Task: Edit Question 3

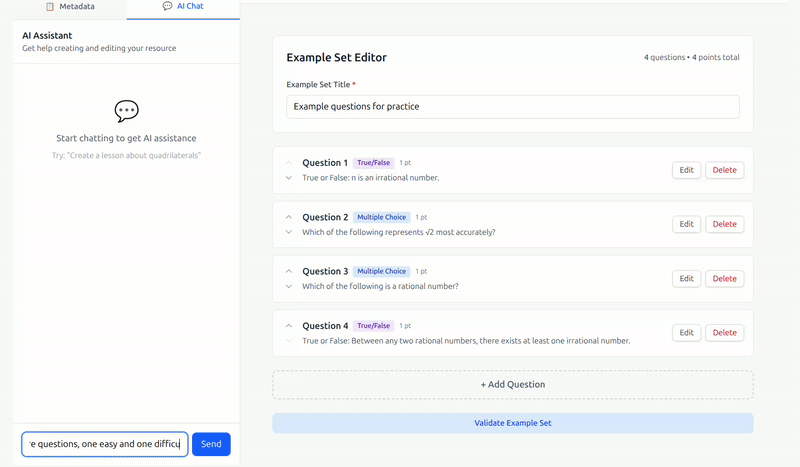Action: pyautogui.click(x=686, y=278)
